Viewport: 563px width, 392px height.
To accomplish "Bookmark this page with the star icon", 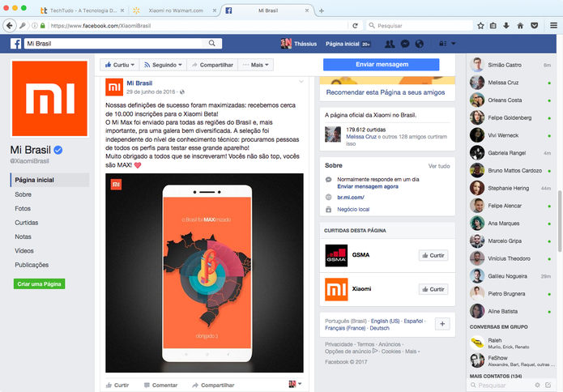I will pos(480,25).
